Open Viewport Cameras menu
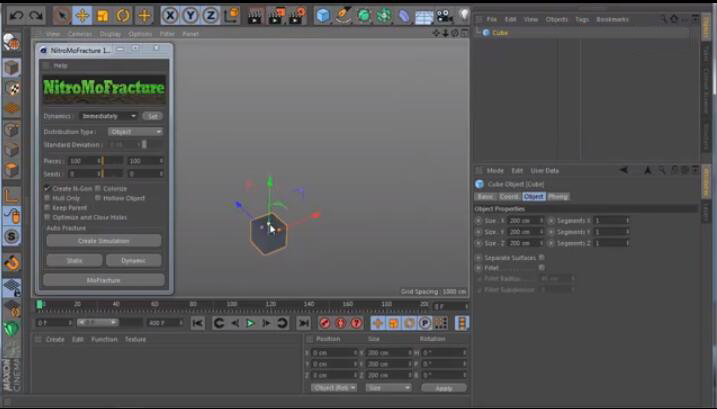 (80, 34)
